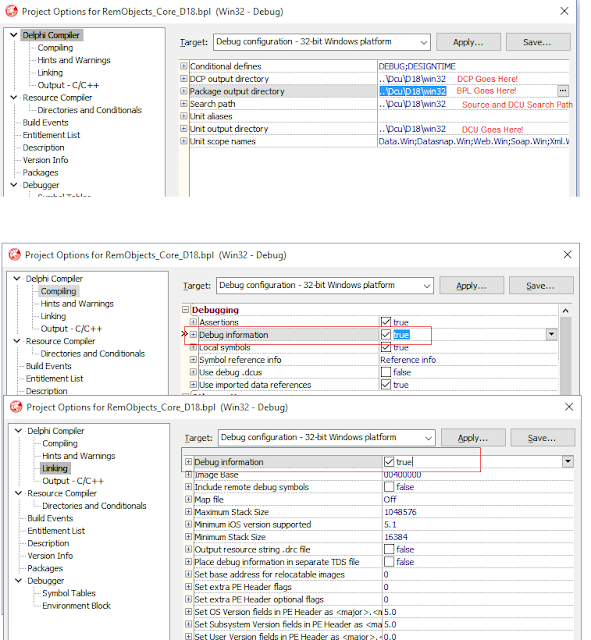Click the Reference info value
This screenshot has height=640, width=591.
tap(408, 360)
